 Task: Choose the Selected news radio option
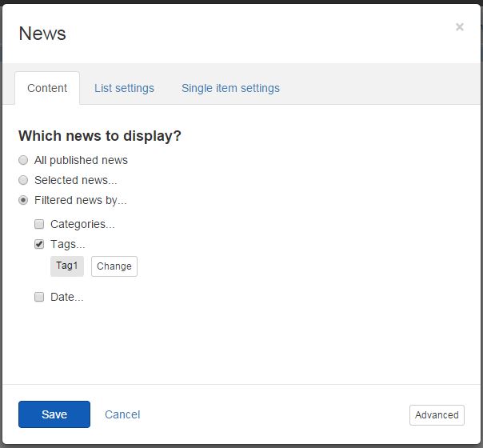coord(23,180)
